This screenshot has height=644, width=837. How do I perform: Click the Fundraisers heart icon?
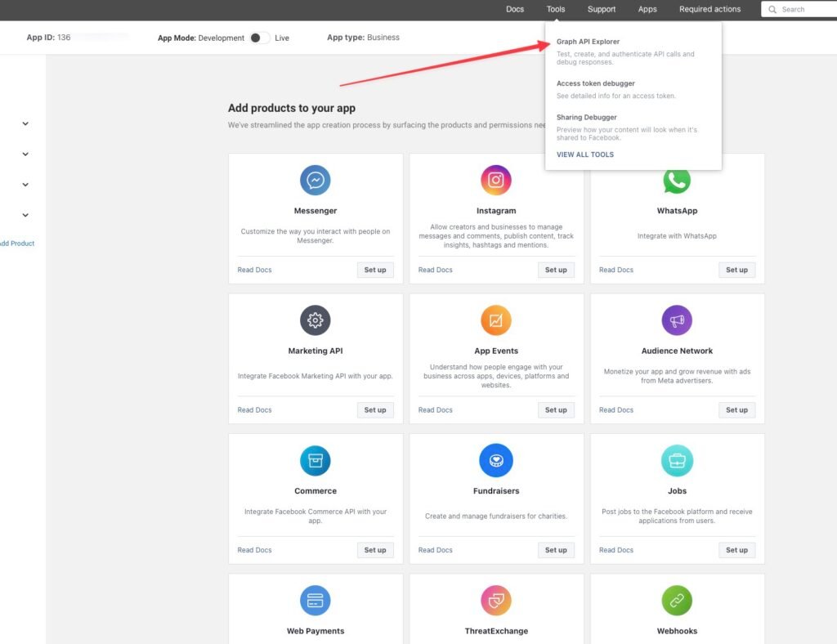point(496,460)
